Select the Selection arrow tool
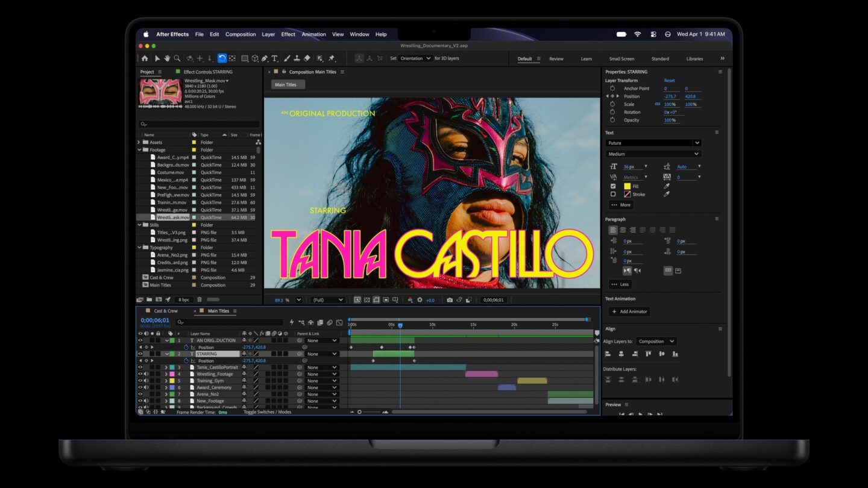The height and width of the screenshot is (488, 868). 157,58
